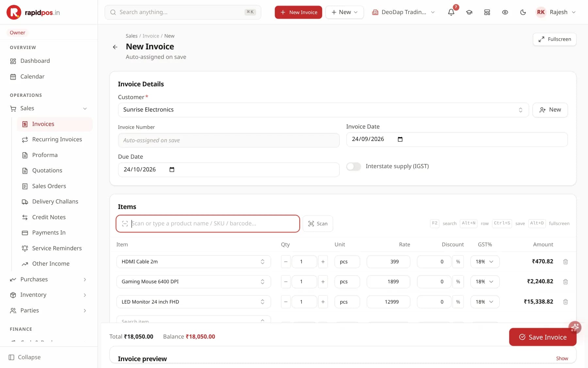This screenshot has width=588, height=368.
Task: Open Credit Notes page
Action: pos(55,217)
